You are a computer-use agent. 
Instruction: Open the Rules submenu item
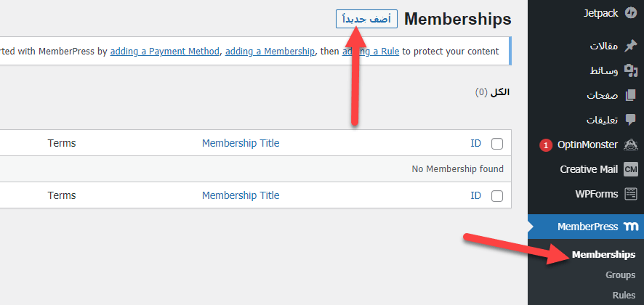click(624, 295)
